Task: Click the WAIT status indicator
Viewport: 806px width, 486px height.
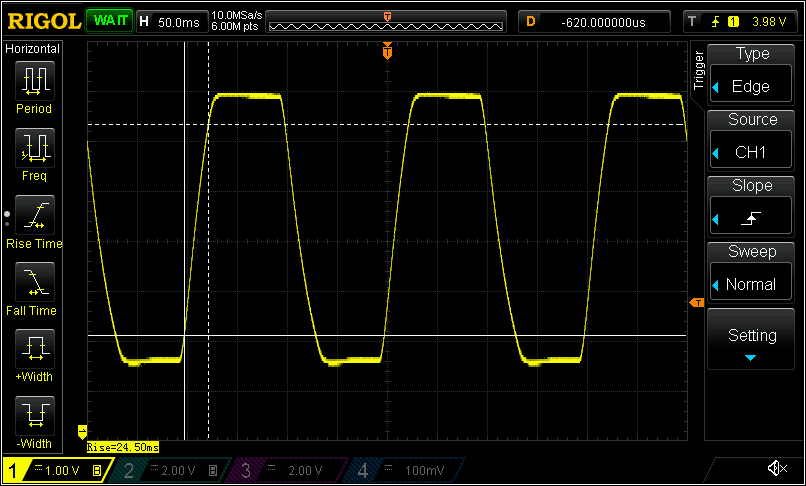Action: [x=108, y=20]
